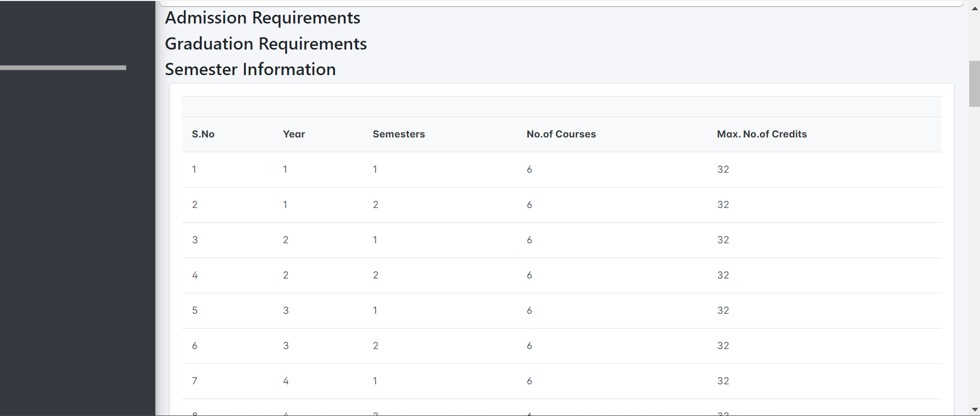Click credits value 32 in S.No 7 row

click(x=723, y=381)
